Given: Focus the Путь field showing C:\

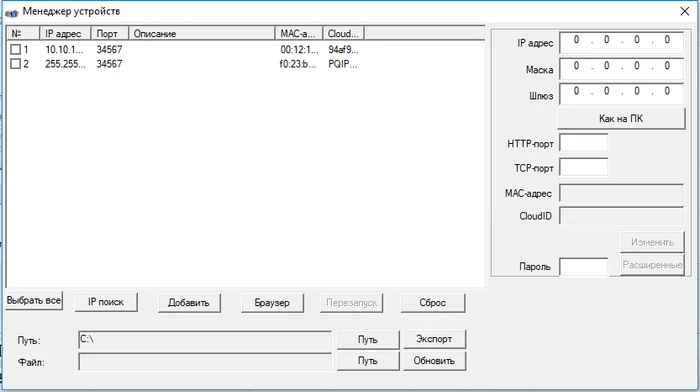Looking at the screenshot, I should (x=205, y=340).
